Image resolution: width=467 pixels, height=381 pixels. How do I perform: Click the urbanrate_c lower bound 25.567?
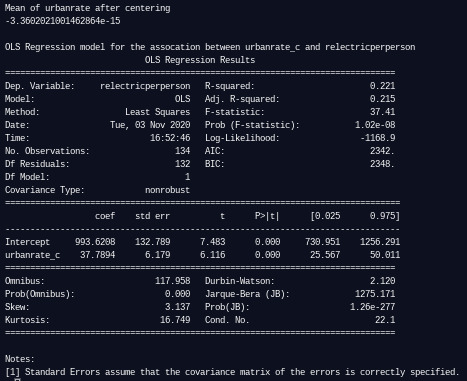click(x=325, y=255)
